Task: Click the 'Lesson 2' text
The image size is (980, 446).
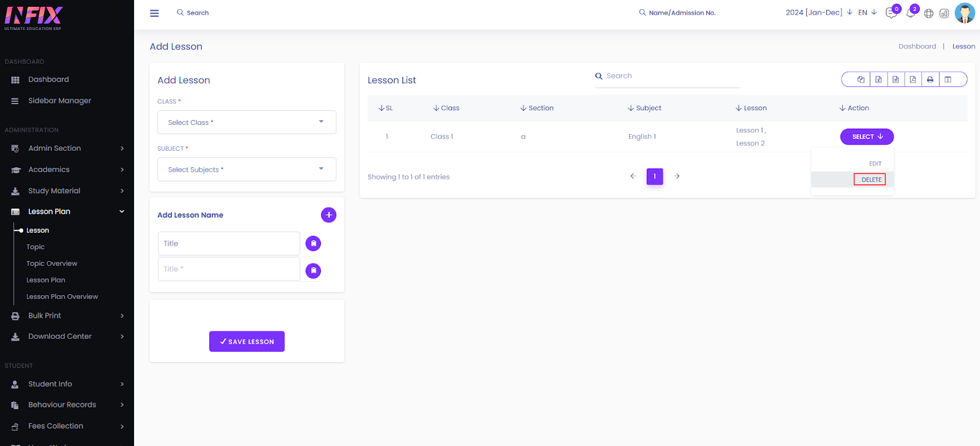Action: coord(750,143)
